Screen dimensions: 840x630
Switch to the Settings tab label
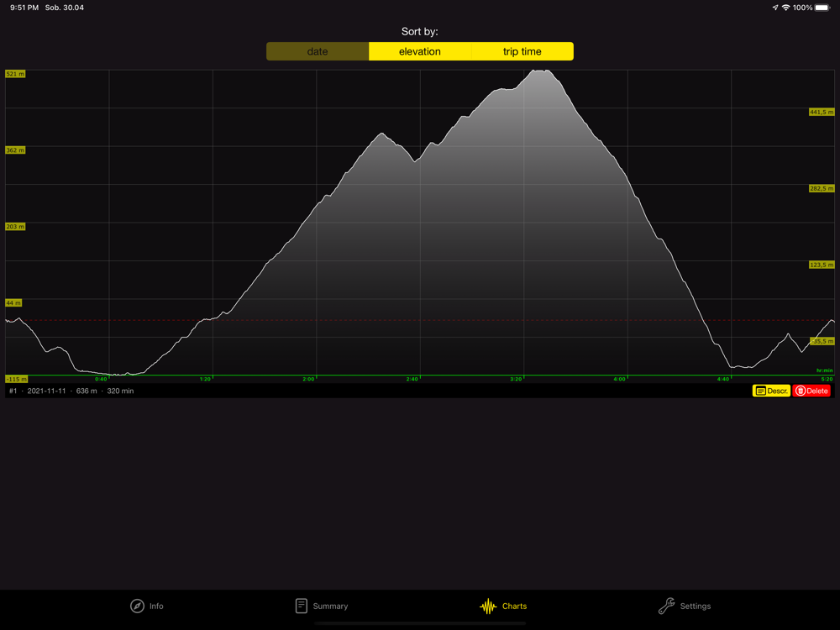pyautogui.click(x=696, y=606)
